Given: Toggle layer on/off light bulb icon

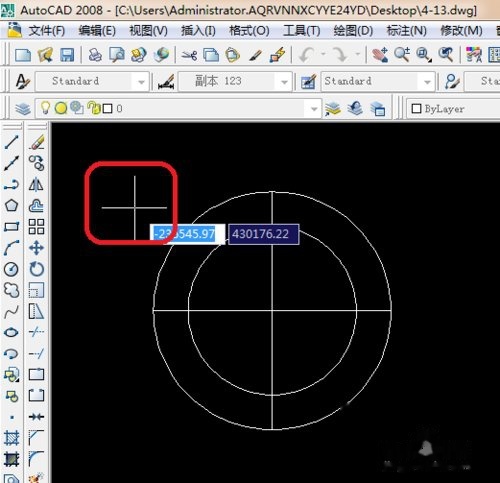Looking at the screenshot, I should click(45, 108).
